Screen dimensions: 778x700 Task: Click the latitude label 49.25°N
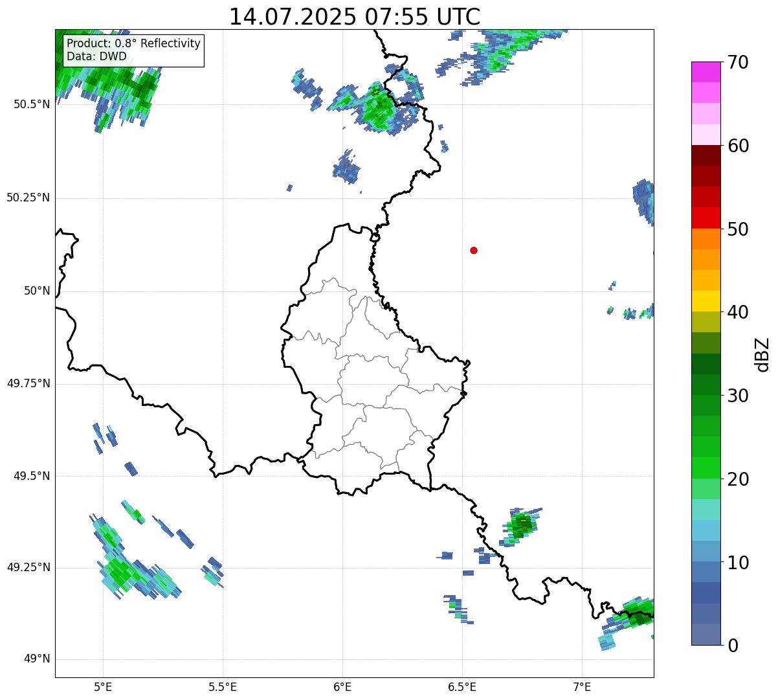click(28, 567)
